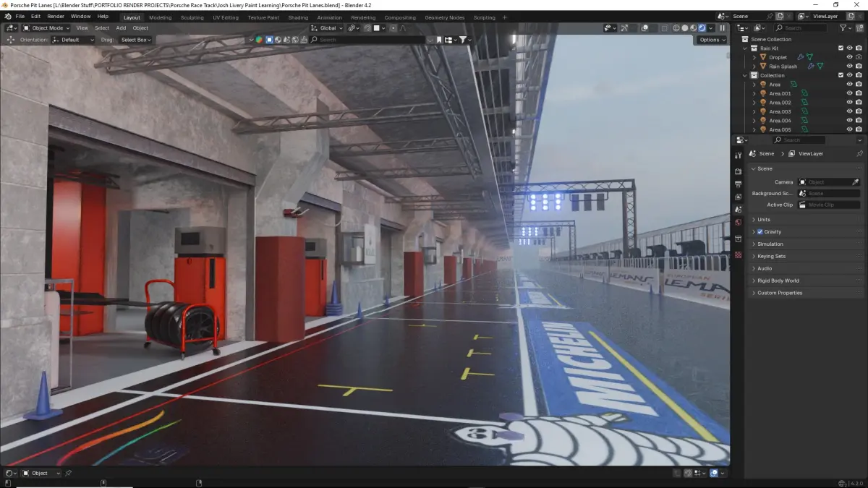The image size is (868, 488).
Task: Switch to Material Preview shading
Action: [693, 28]
